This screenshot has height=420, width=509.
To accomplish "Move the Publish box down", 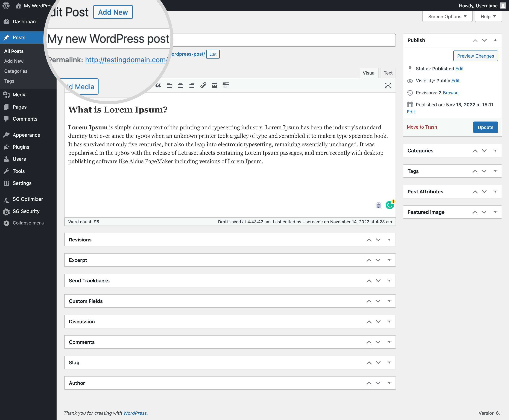I will [484, 40].
